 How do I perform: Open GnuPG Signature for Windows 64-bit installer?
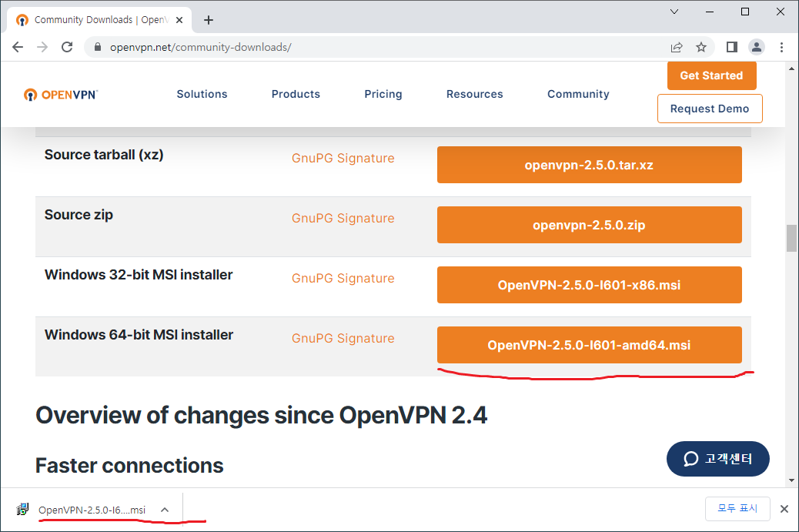pos(343,339)
